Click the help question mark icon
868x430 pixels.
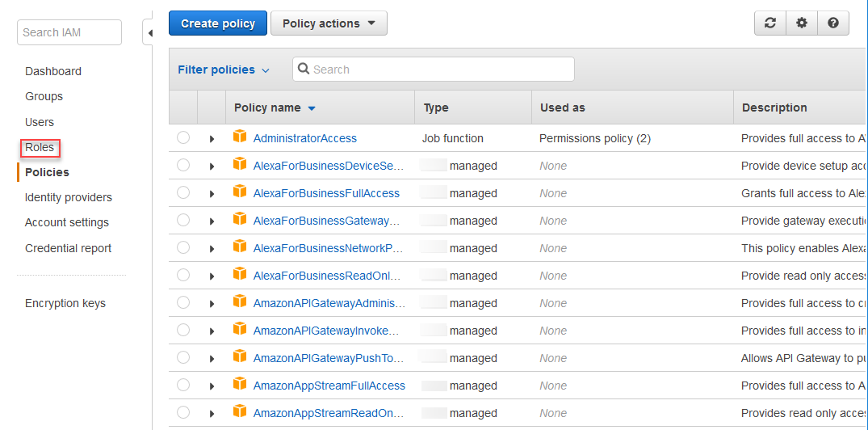click(x=832, y=23)
